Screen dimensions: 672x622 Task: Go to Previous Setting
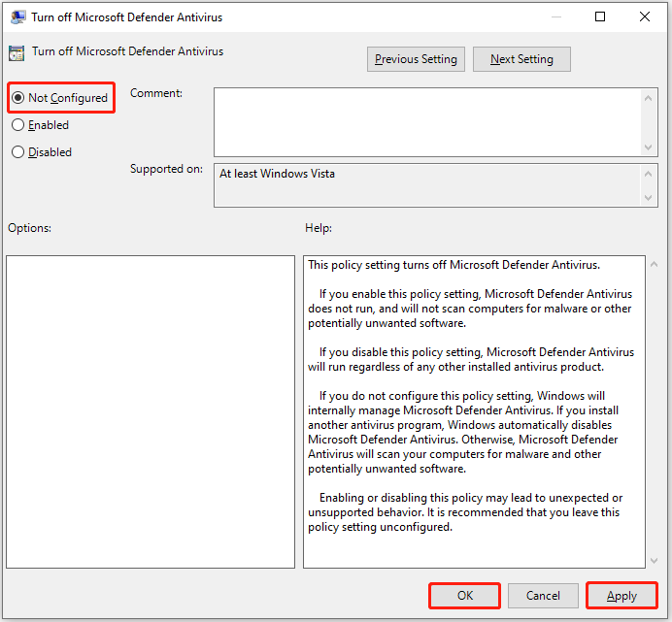(416, 59)
